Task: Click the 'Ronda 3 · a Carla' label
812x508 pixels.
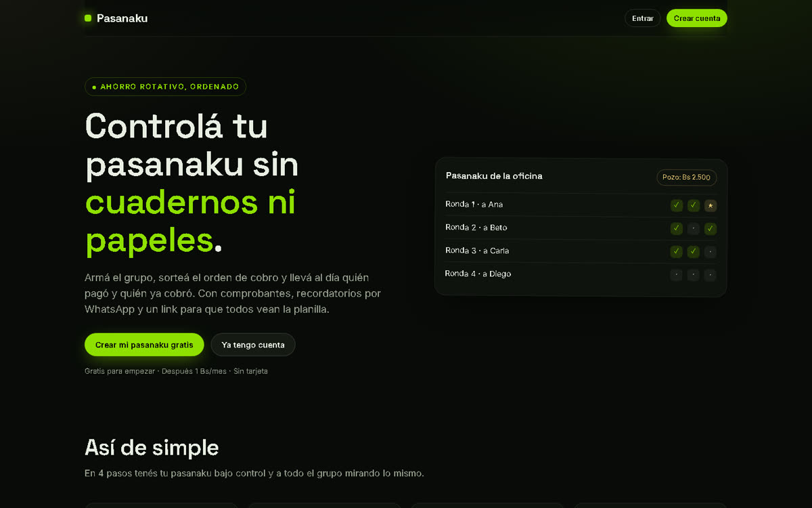Action: click(477, 251)
